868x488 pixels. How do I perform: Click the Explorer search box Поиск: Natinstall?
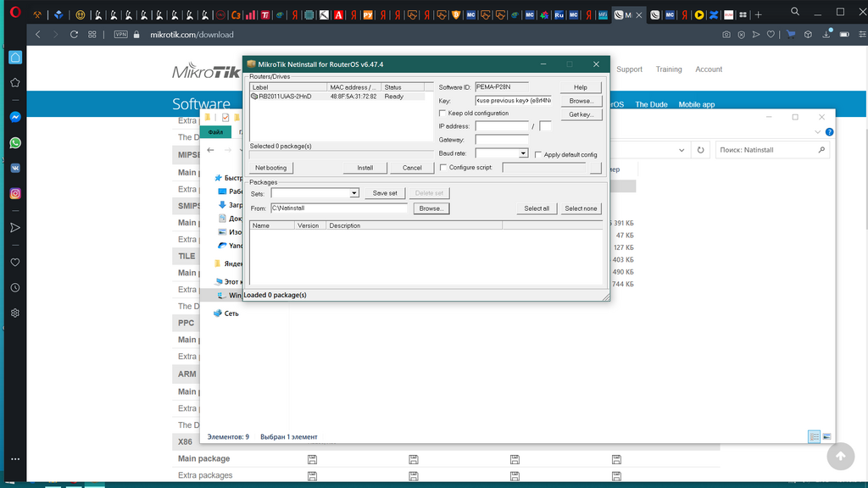pyautogui.click(x=772, y=150)
